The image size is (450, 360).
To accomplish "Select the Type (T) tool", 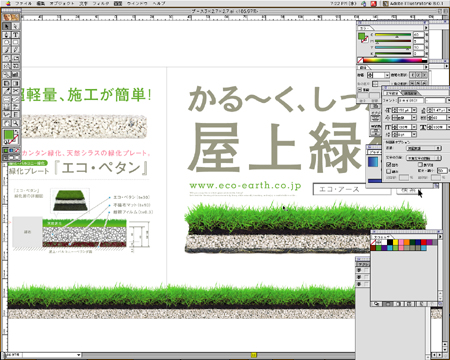I will pos(16,35).
